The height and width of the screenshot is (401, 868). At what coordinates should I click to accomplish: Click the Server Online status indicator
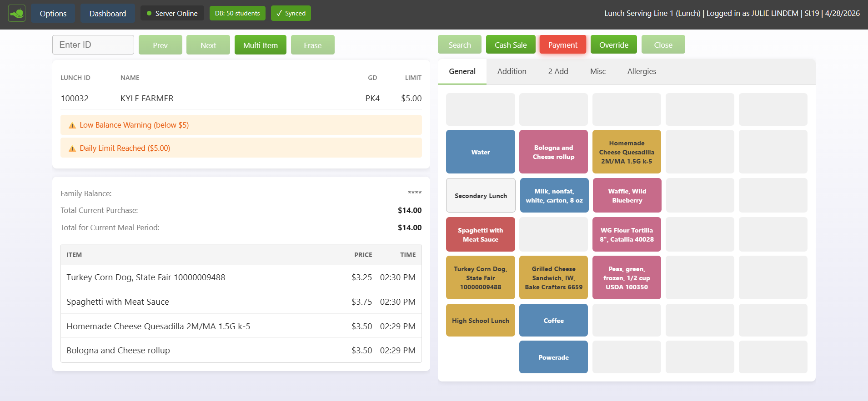click(x=172, y=13)
